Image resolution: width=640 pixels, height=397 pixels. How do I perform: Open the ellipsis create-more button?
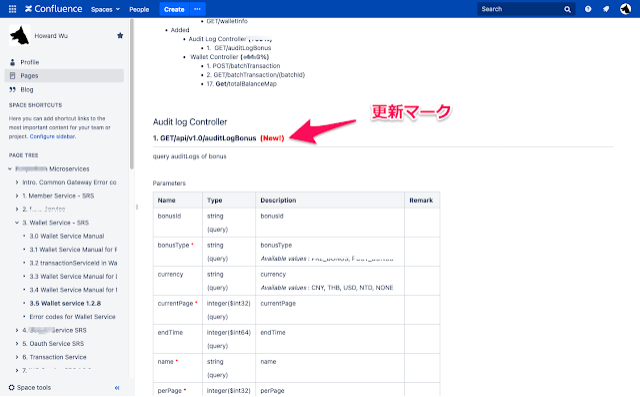(x=197, y=9)
